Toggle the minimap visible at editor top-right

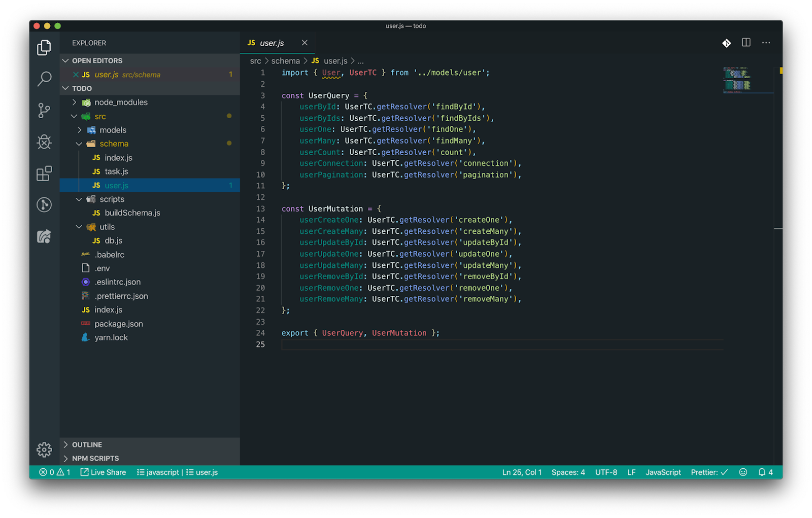[x=746, y=79]
